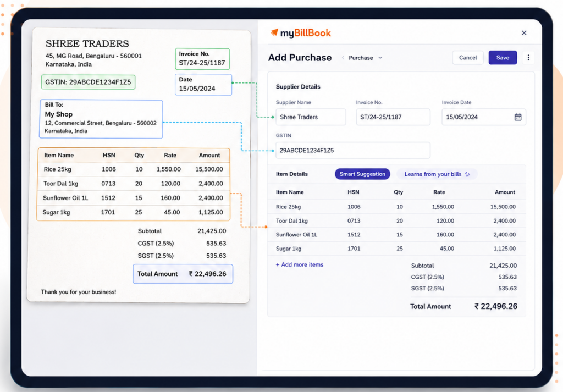Click the 1,125.00 amount in Item Details
Screen dimensions: 563x392
point(505,249)
